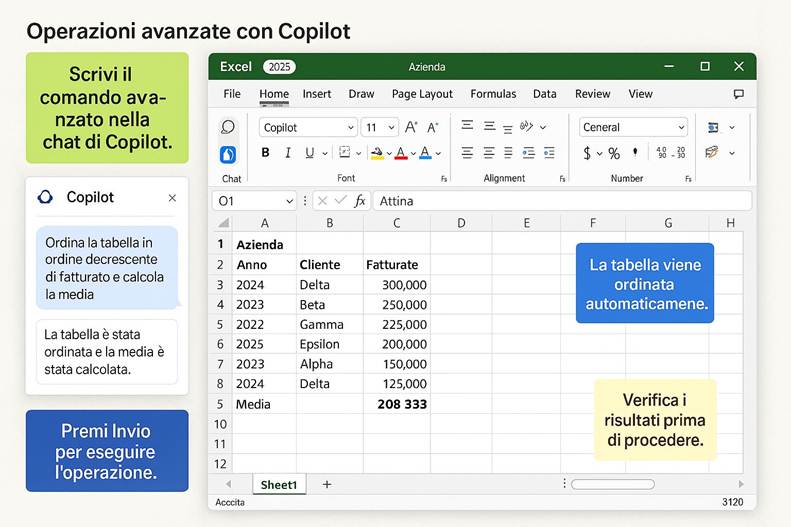Viewport: 791px width, 527px height.
Task: Click the horizontal scrollbar at bottom
Action: tap(612, 484)
